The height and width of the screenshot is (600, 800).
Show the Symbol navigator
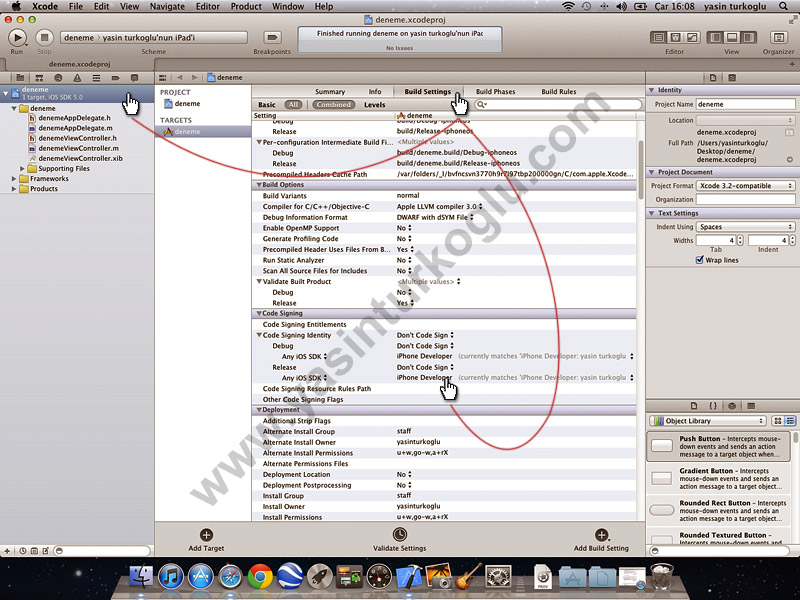point(39,78)
